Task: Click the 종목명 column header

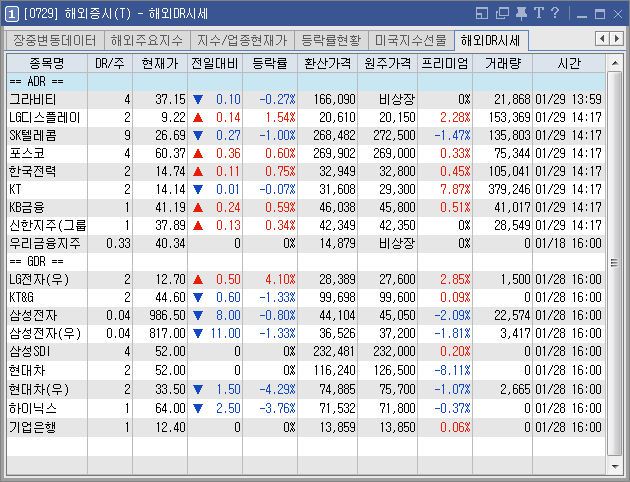Action: 47,63
